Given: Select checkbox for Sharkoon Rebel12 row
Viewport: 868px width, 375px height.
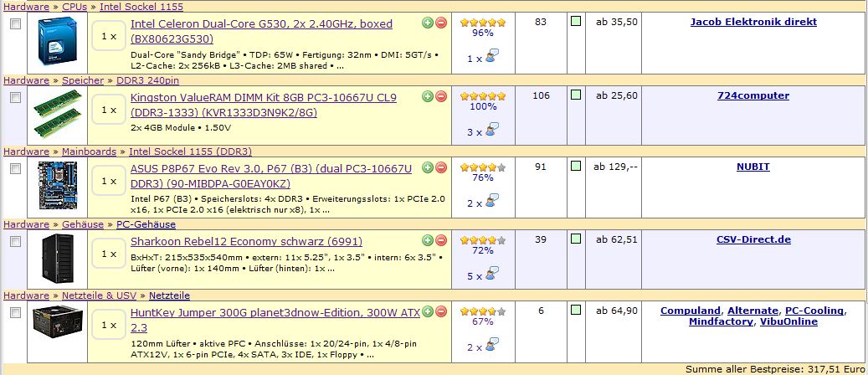Looking at the screenshot, I should 16,242.
